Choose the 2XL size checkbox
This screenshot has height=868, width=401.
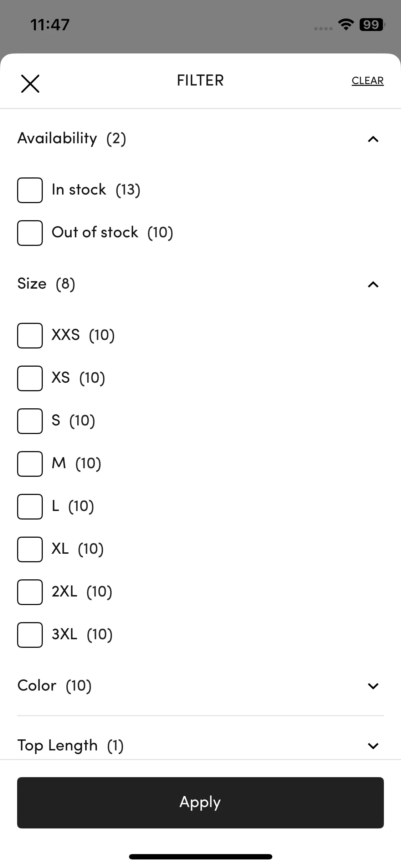(x=30, y=592)
